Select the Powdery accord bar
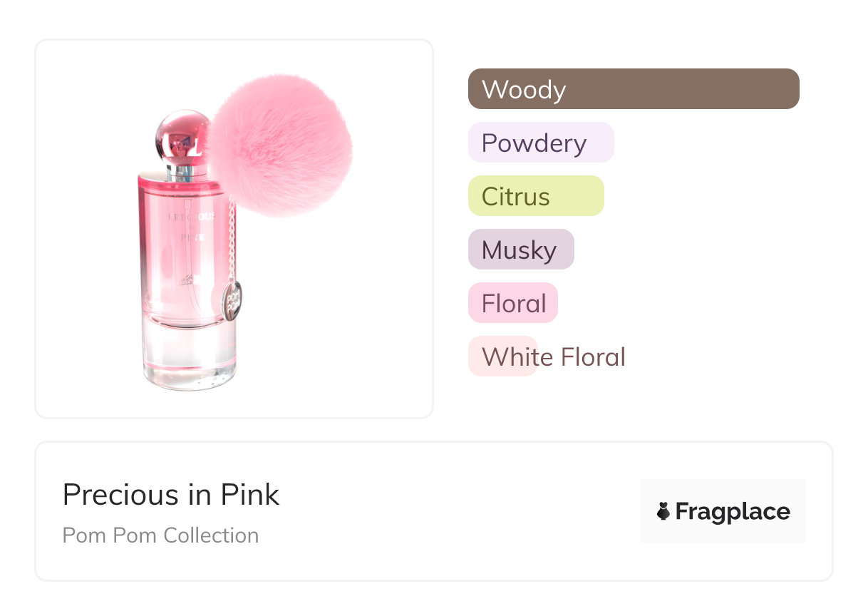868x616 pixels. tap(540, 143)
